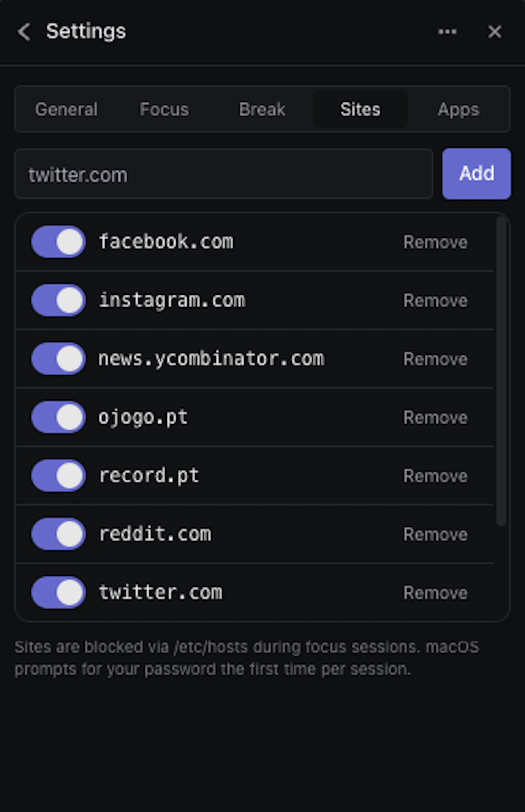Screen dimensions: 525x812
Task: Select the facebook.com site name
Action: pos(166,242)
